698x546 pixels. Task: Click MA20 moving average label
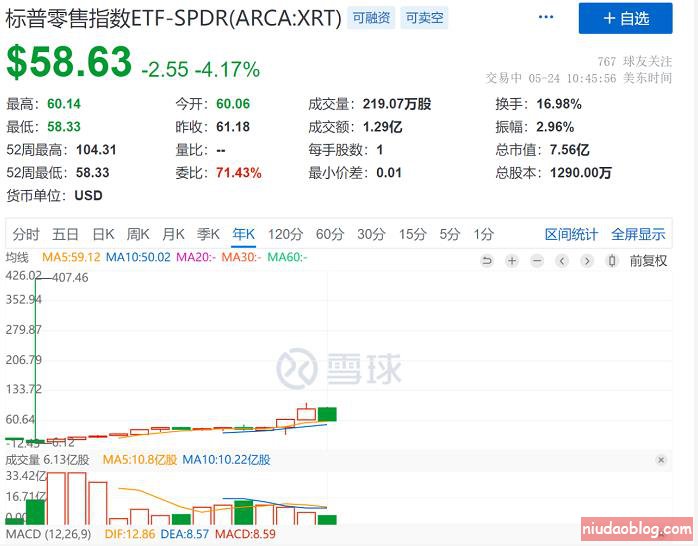point(196,257)
